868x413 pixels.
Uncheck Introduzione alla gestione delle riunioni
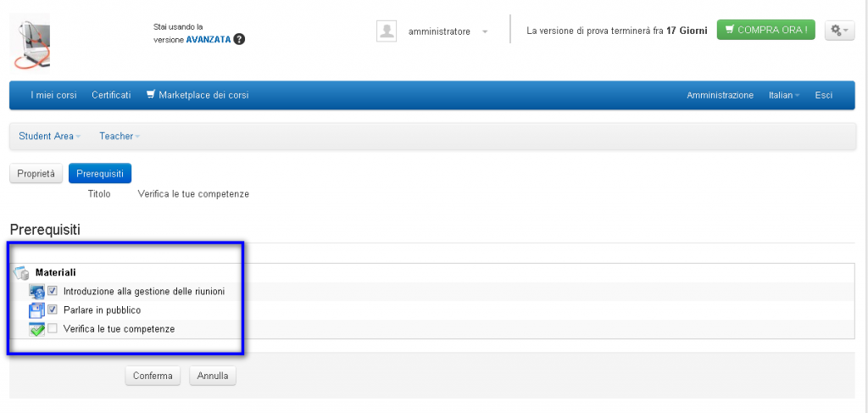pyautogui.click(x=53, y=291)
